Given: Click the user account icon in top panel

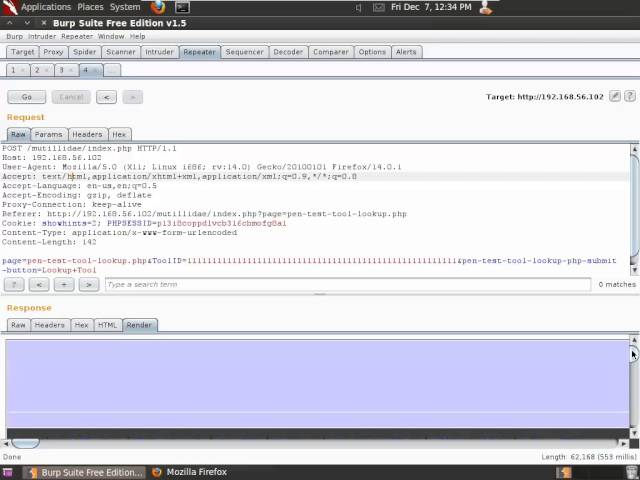Looking at the screenshot, I should [x=485, y=7].
